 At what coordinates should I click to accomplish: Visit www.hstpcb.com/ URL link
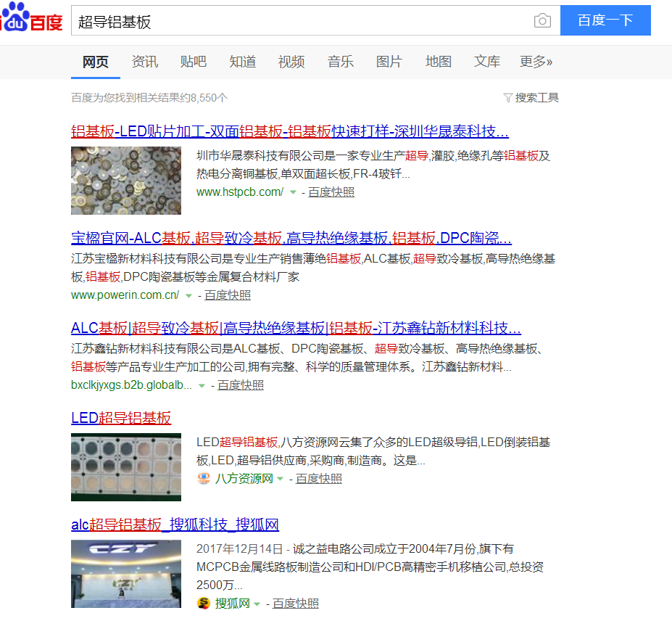pos(239,192)
